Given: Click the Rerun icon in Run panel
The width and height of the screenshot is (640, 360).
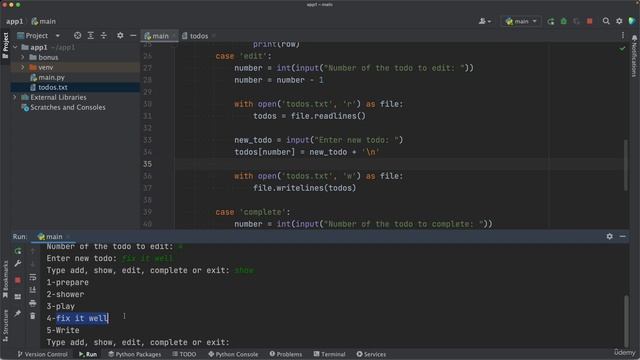Looking at the screenshot, I should tap(18, 251).
